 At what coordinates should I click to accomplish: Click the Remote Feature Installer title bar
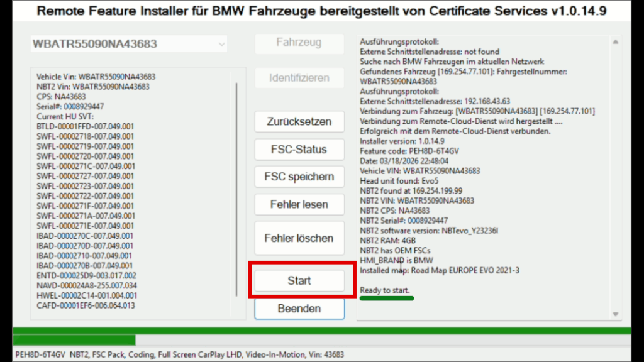322,11
